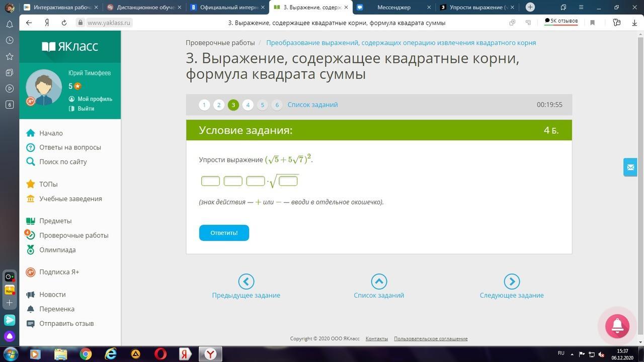Open 'Начало' in the sidebar menu
This screenshot has width=644, height=362.
point(44,133)
